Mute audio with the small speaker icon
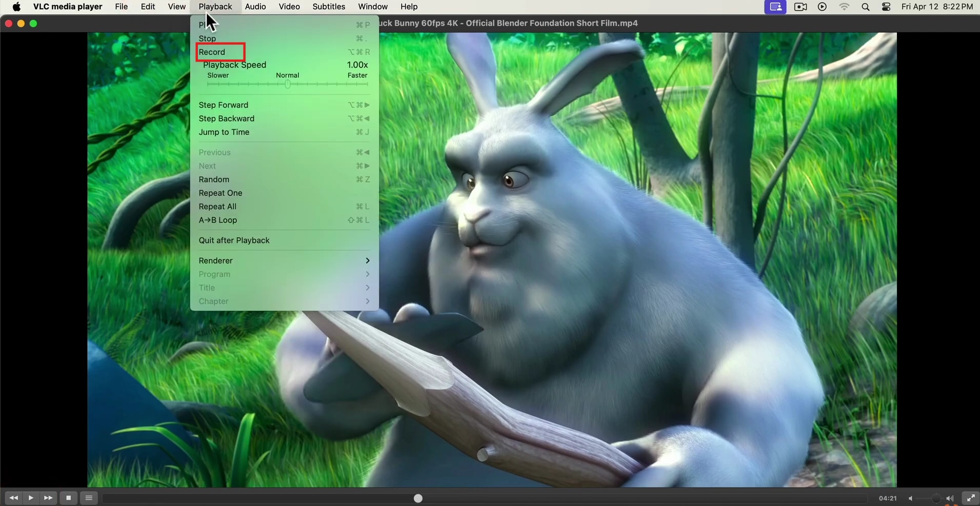Viewport: 980px width, 506px height. 911,498
